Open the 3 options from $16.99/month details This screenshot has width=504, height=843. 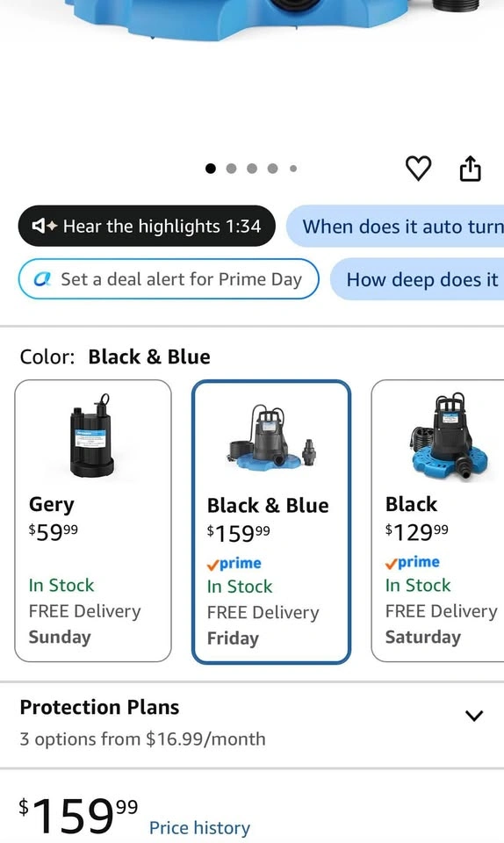[x=142, y=739]
